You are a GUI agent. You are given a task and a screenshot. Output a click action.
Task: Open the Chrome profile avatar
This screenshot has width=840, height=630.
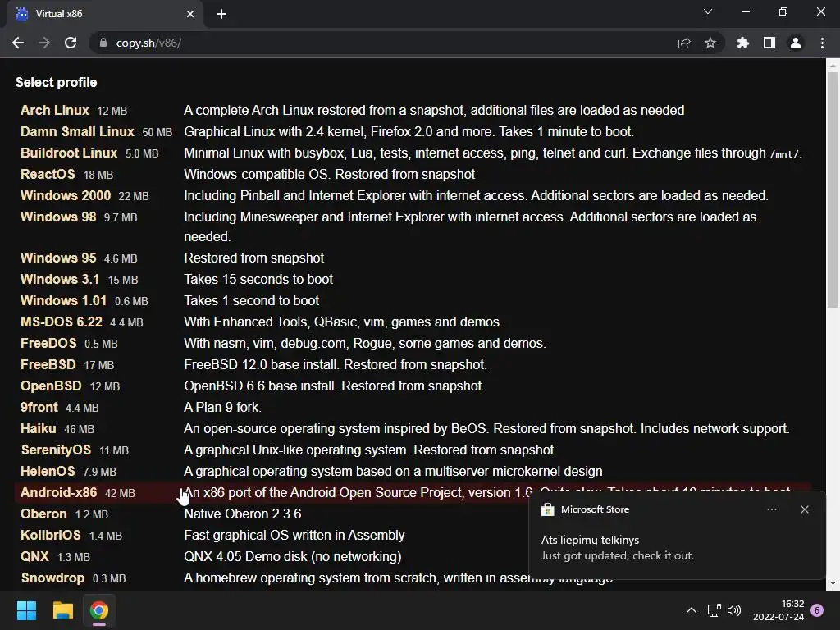tap(796, 43)
